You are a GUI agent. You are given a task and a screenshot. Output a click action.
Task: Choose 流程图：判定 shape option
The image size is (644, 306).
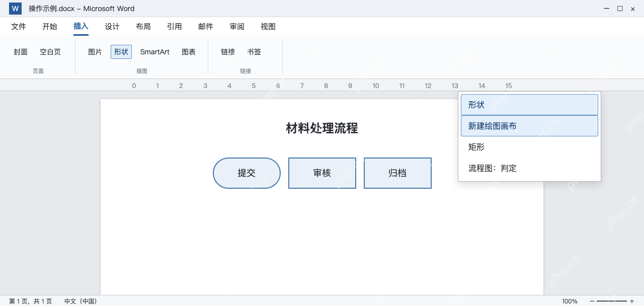(529, 168)
